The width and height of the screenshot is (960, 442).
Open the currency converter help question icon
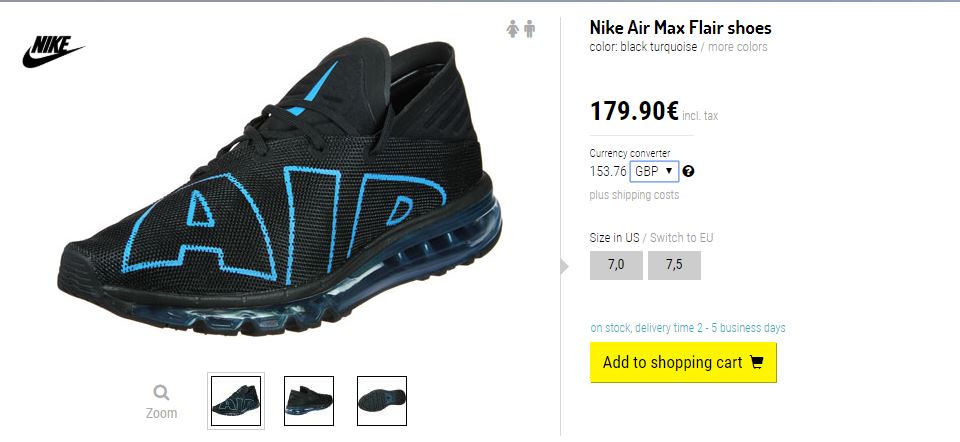pos(688,171)
